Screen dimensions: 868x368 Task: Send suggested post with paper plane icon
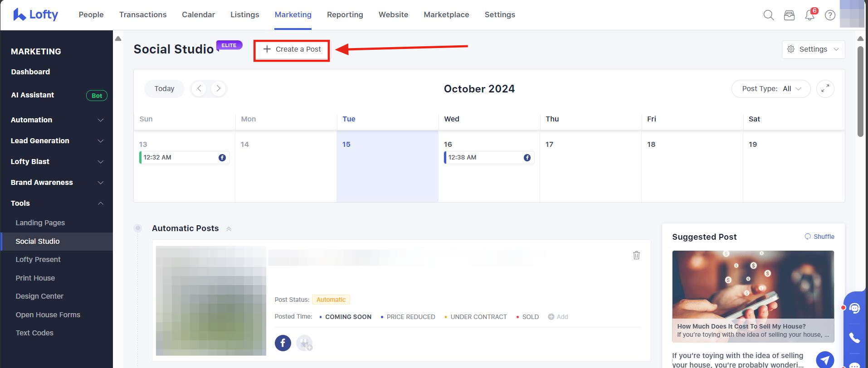click(x=824, y=360)
